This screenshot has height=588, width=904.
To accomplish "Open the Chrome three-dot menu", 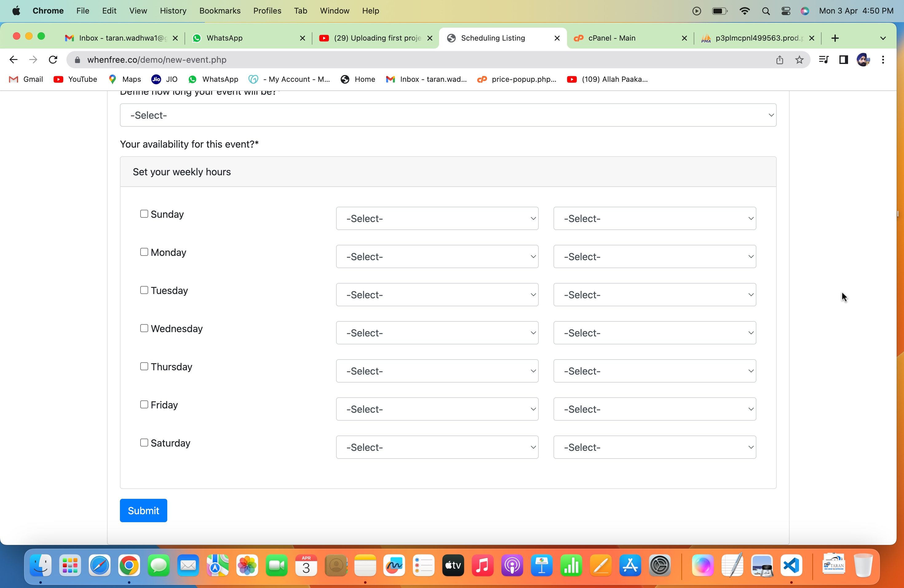I will (x=883, y=60).
